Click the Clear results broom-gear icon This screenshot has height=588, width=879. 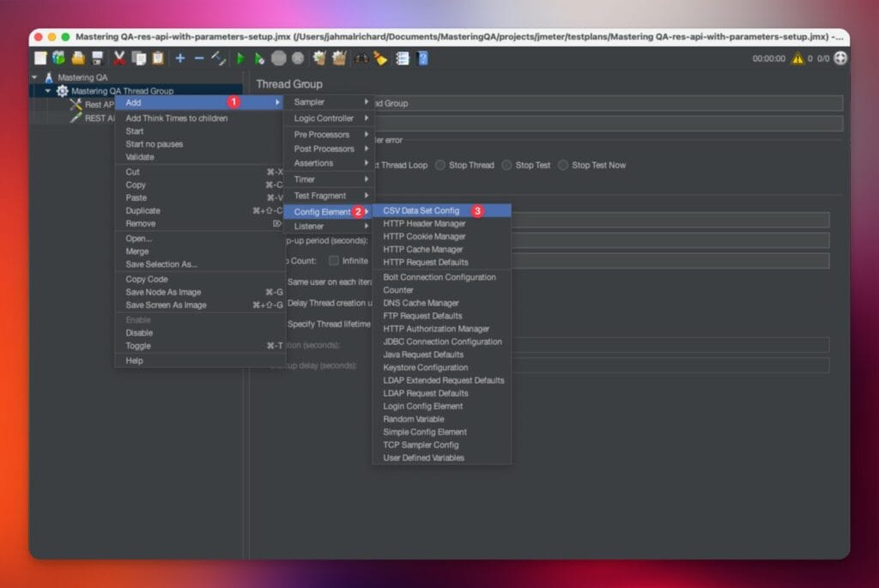click(x=319, y=58)
